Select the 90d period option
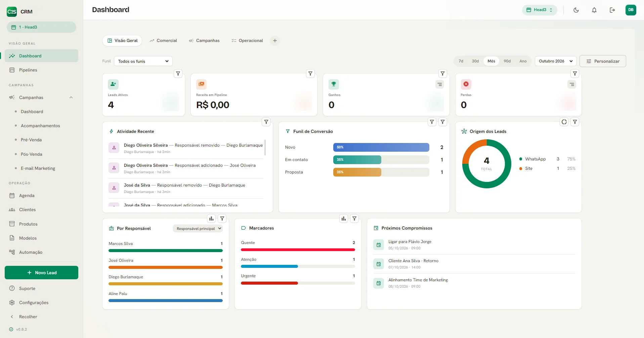The height and width of the screenshot is (338, 644). tap(507, 61)
